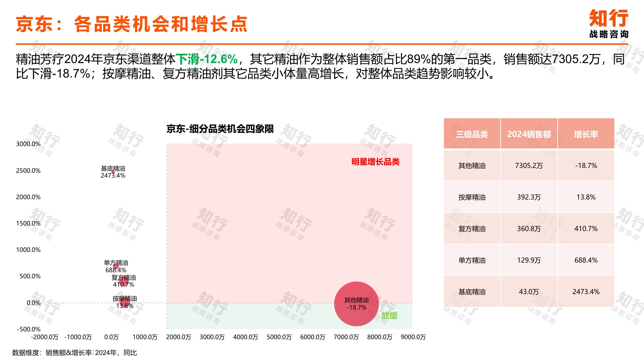
Task: Click the large 其他精油 bubble
Action: point(356,304)
